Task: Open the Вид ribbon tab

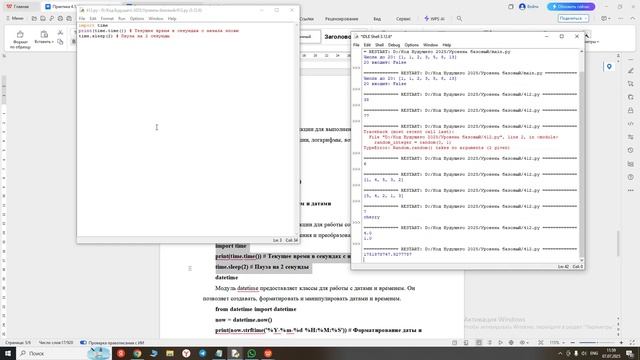Action: tap(377, 19)
